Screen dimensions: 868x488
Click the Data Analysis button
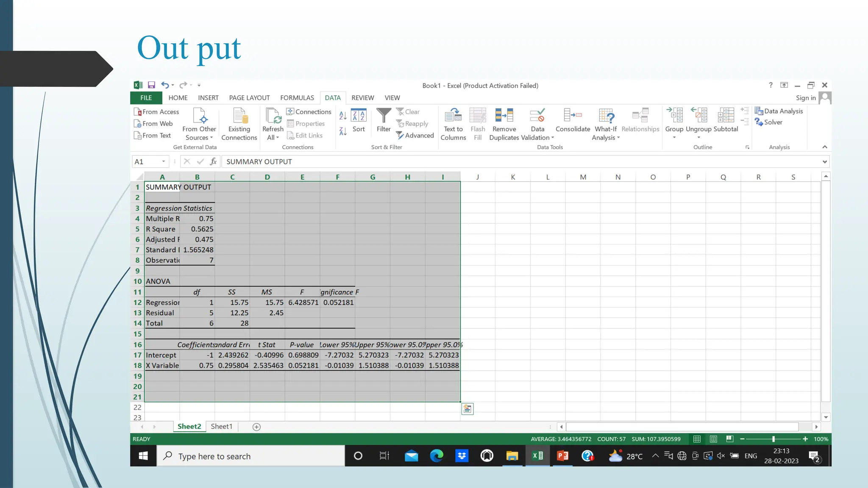coord(779,111)
